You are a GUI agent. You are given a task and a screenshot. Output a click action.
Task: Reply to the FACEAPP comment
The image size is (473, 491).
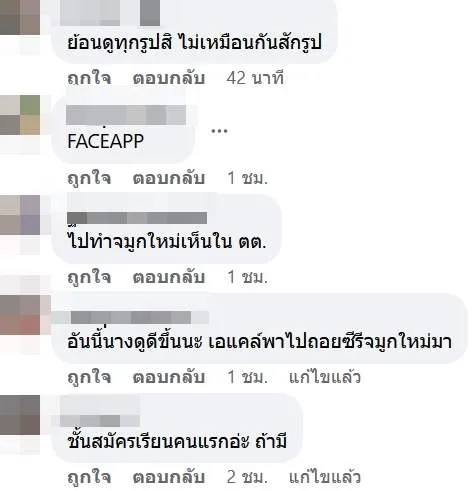[168, 178]
